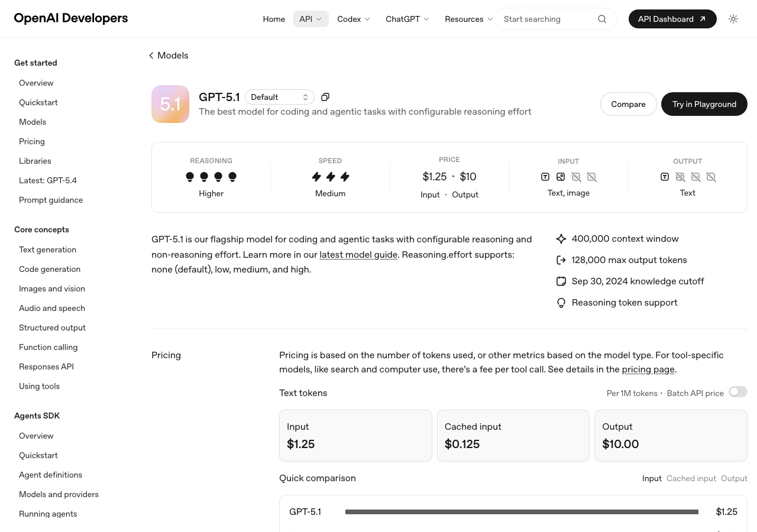Open the latest model guide link
The image size is (757, 532).
358,255
